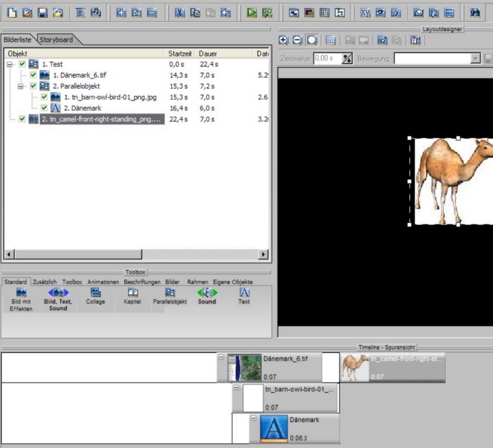Screen dimensions: 493x448
Task: Click the New document icon
Action: pyautogui.click(x=12, y=12)
